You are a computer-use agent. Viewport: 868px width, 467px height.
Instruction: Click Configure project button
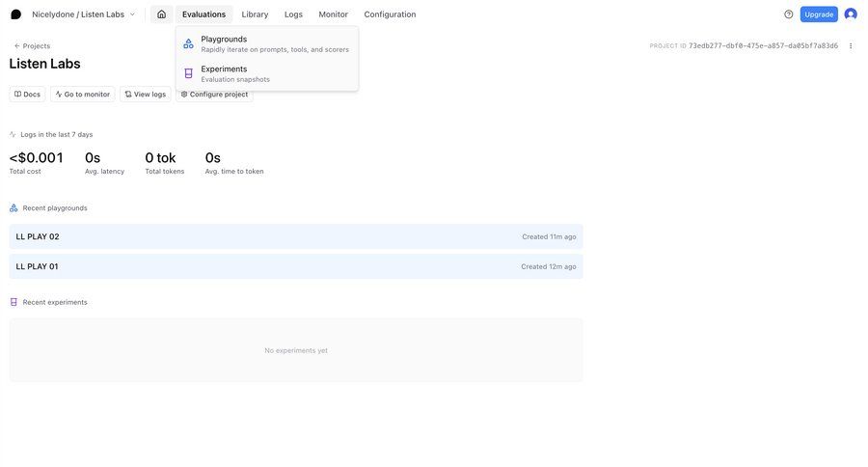215,95
